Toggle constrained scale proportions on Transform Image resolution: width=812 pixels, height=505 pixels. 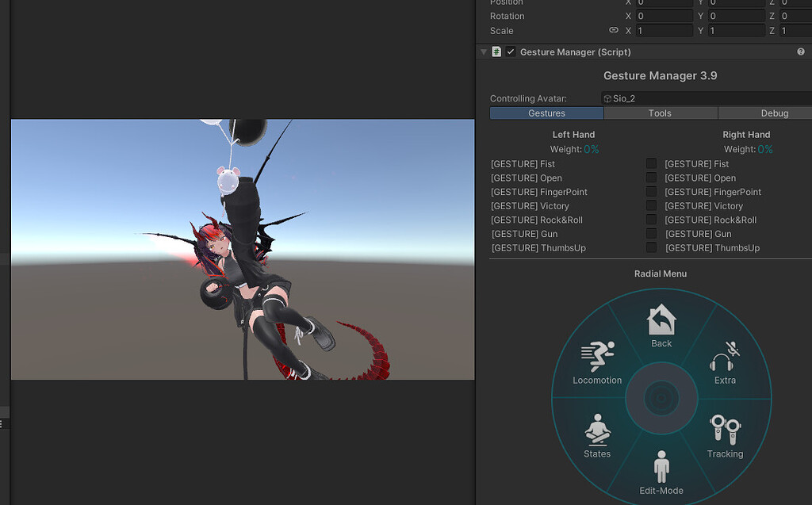click(x=613, y=30)
